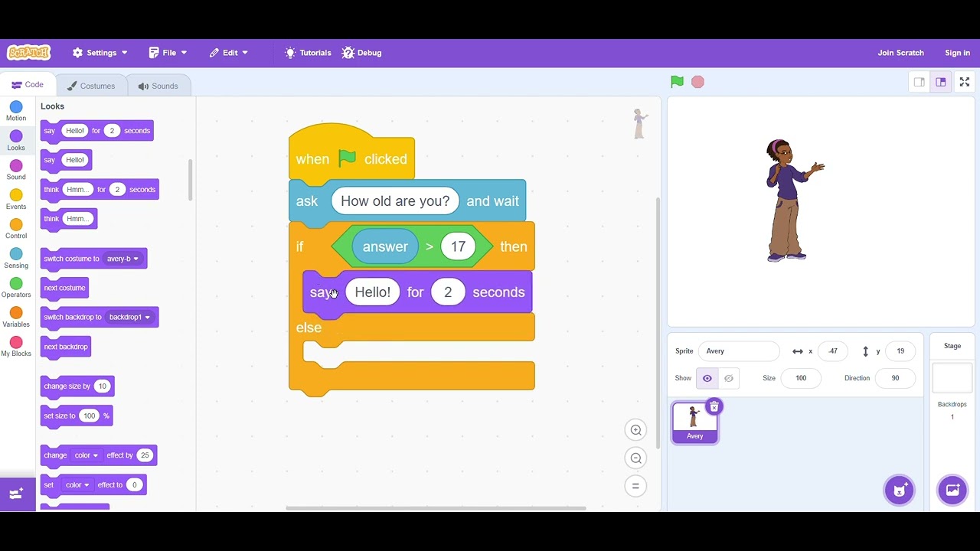Delete the Avery sprite with trash icon

pyautogui.click(x=714, y=407)
